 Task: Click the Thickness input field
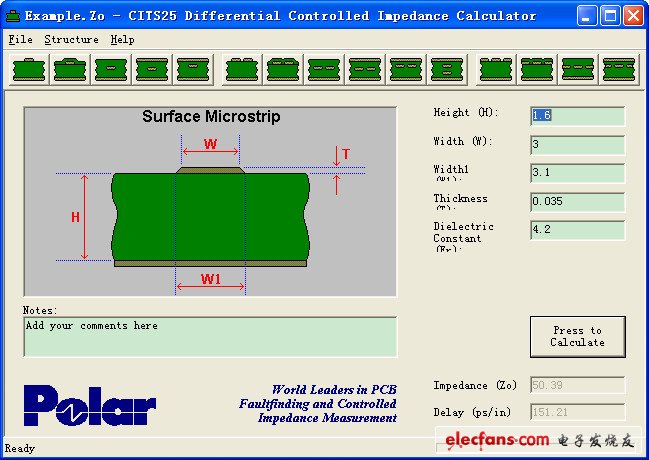coord(577,202)
